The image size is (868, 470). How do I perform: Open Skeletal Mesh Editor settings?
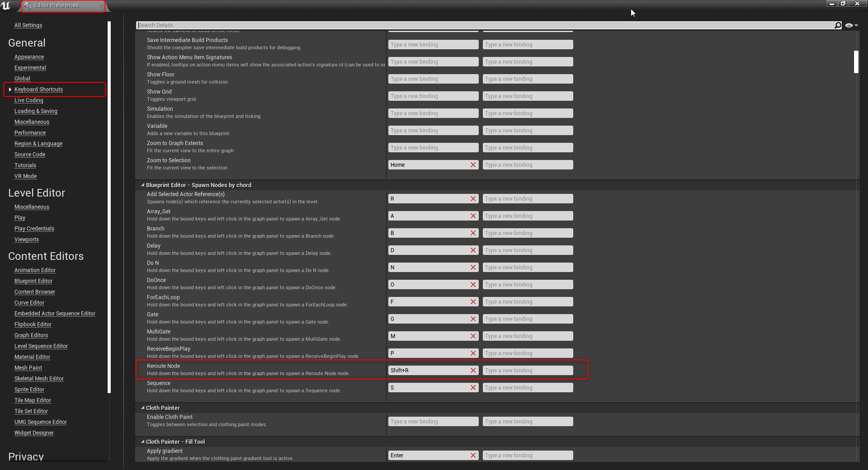tap(39, 379)
